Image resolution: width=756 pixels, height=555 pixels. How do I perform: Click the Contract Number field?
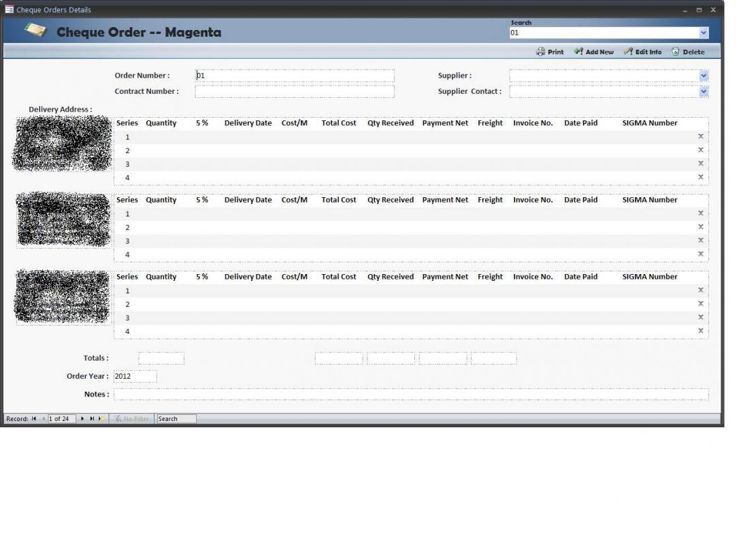[x=295, y=92]
